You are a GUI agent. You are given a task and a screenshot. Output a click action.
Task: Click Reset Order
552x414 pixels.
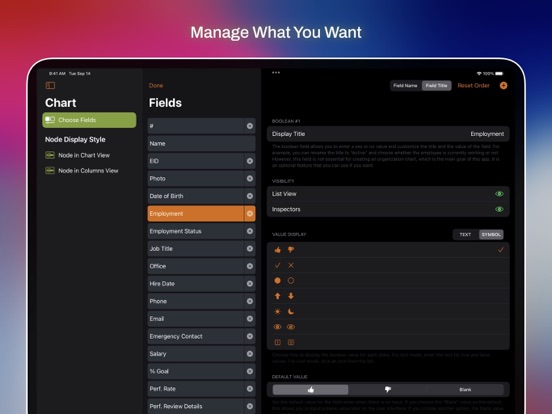[x=473, y=86]
